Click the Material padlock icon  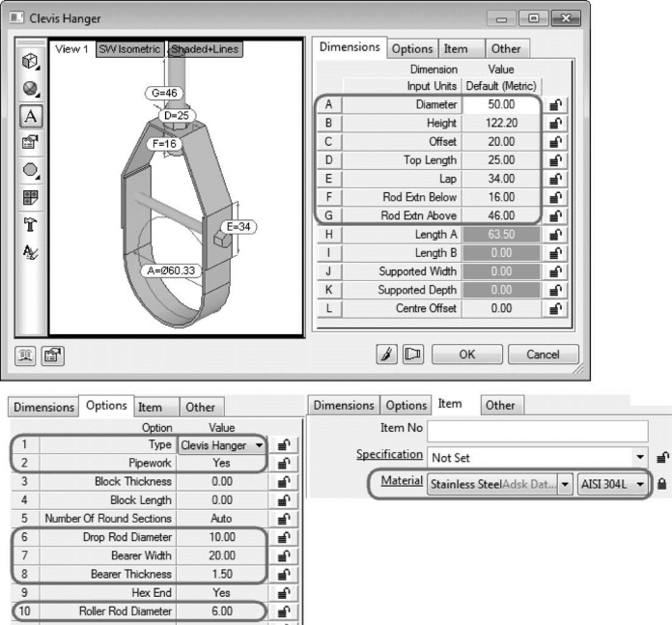pos(661,484)
